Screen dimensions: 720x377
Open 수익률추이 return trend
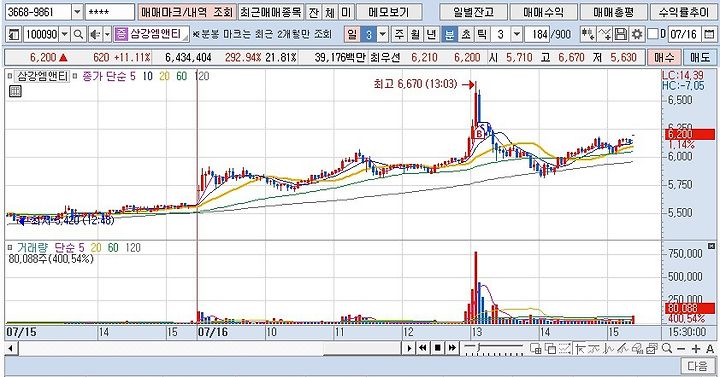684,12
